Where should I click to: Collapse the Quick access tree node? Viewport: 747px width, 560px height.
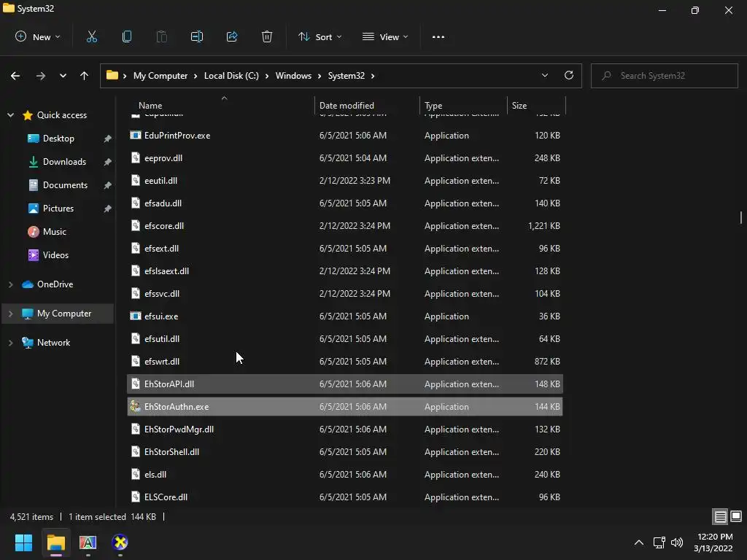[10, 114]
